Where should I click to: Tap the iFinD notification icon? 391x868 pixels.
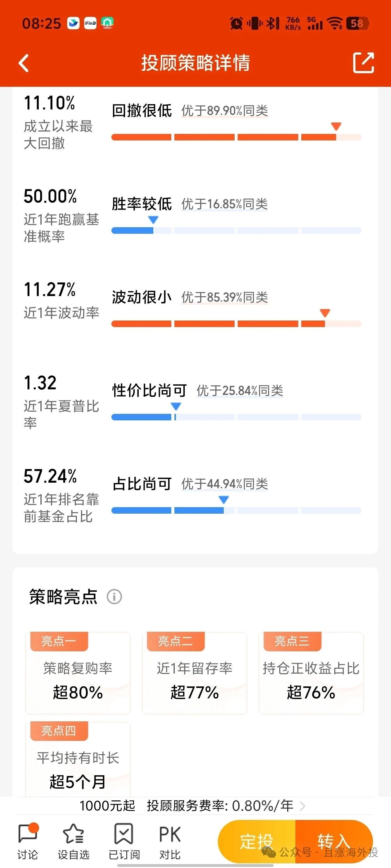pos(90,23)
